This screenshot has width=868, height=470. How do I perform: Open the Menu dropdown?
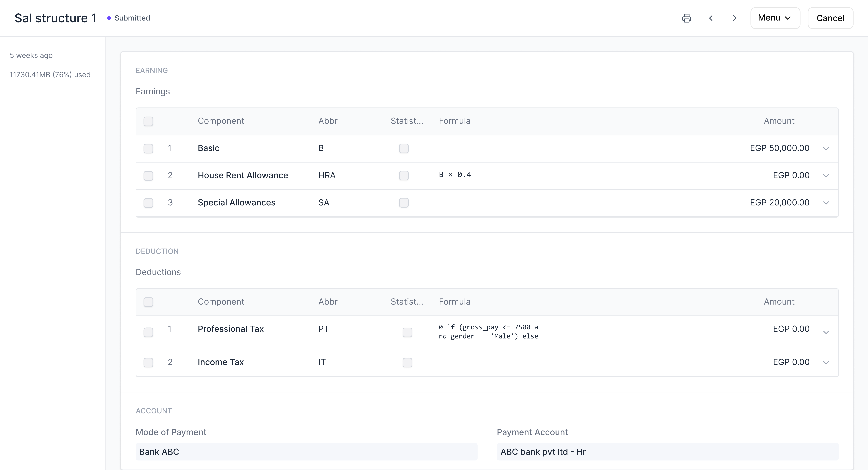(775, 18)
